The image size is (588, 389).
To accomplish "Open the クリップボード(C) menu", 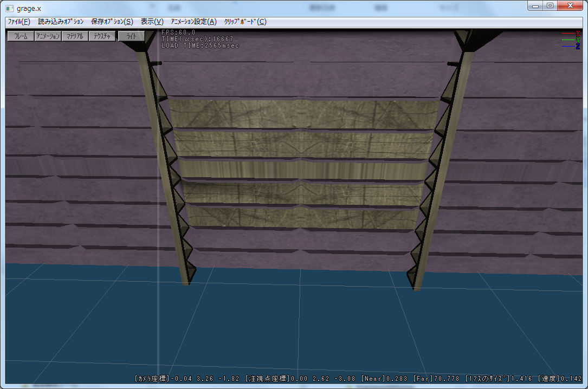I will (x=245, y=22).
